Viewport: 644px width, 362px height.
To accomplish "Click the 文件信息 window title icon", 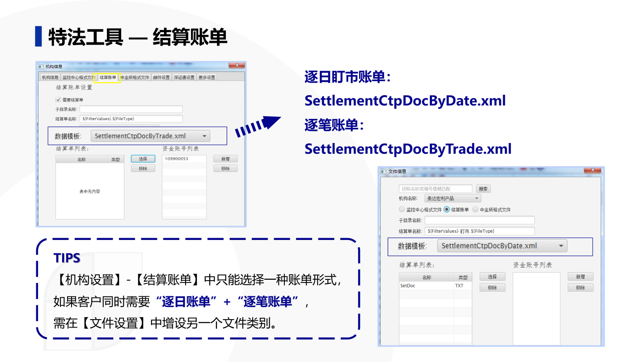I will [383, 171].
